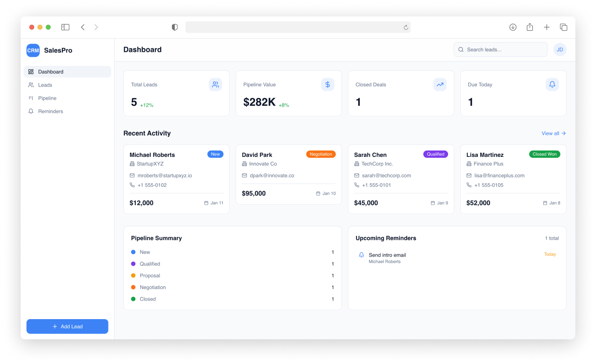Click the Due Today bell icon
The image size is (596, 364).
[x=552, y=84]
